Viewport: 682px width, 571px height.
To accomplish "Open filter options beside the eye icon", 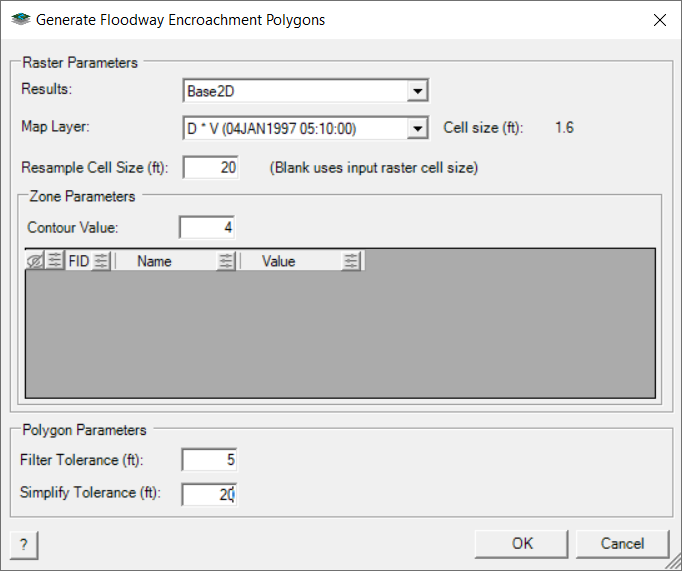I will (54, 261).
